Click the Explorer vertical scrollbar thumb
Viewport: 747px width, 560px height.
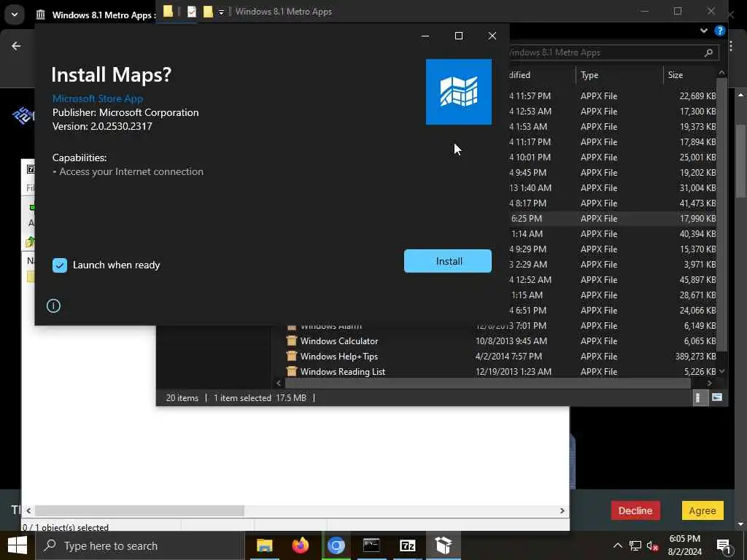[x=721, y=214]
